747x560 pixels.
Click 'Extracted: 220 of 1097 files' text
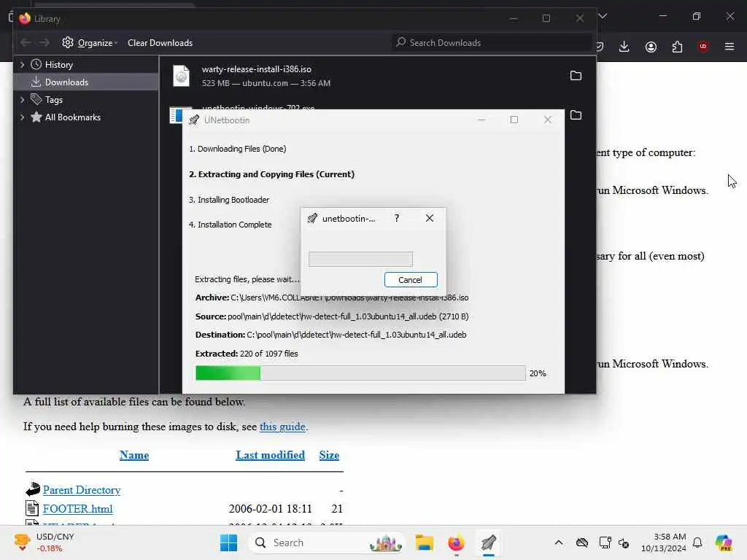pyautogui.click(x=247, y=354)
